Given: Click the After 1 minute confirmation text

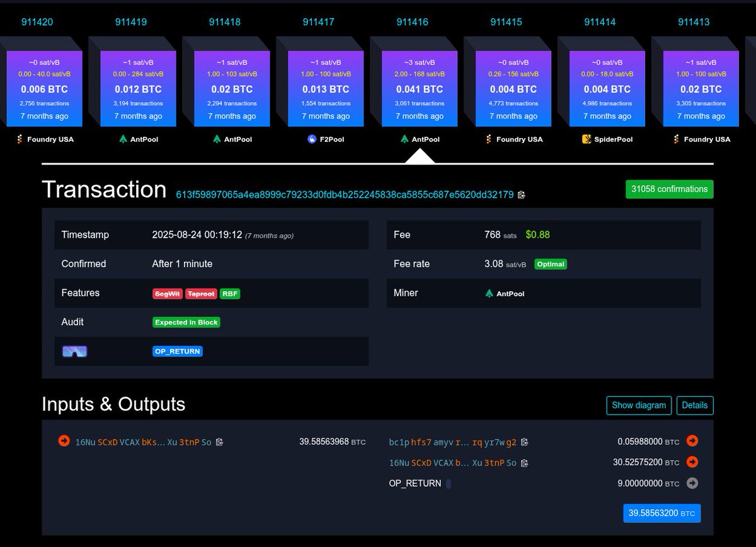Looking at the screenshot, I should coord(183,263).
